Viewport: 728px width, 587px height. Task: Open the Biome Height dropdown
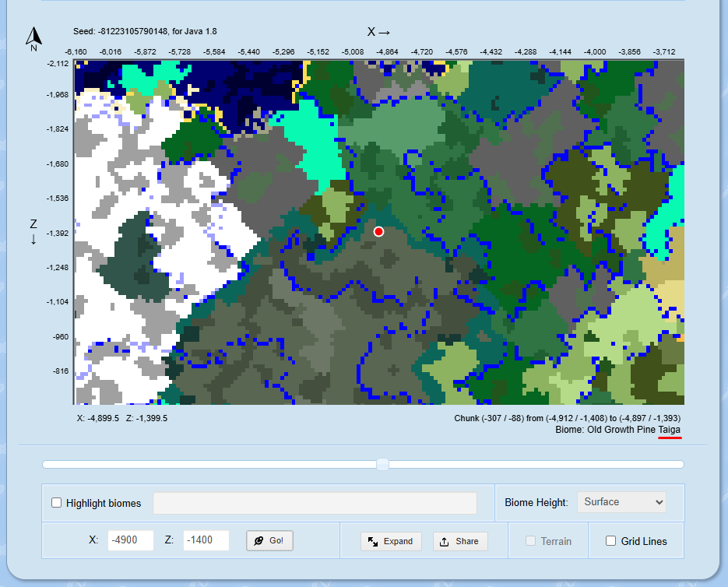pyautogui.click(x=621, y=502)
